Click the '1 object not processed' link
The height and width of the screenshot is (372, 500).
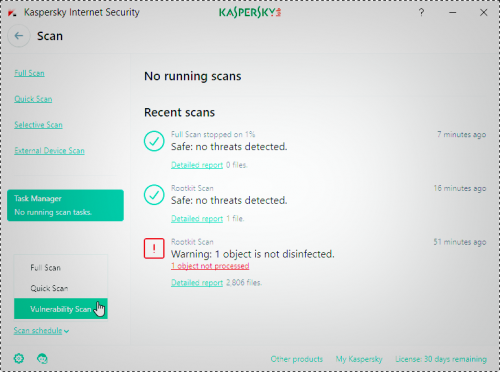(210, 266)
